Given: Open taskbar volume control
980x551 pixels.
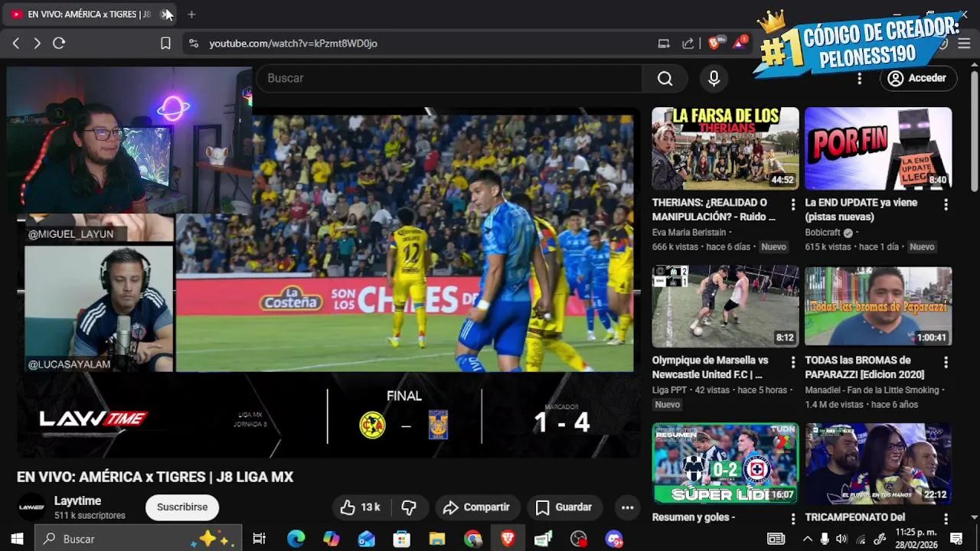Looking at the screenshot, I should pos(841,539).
